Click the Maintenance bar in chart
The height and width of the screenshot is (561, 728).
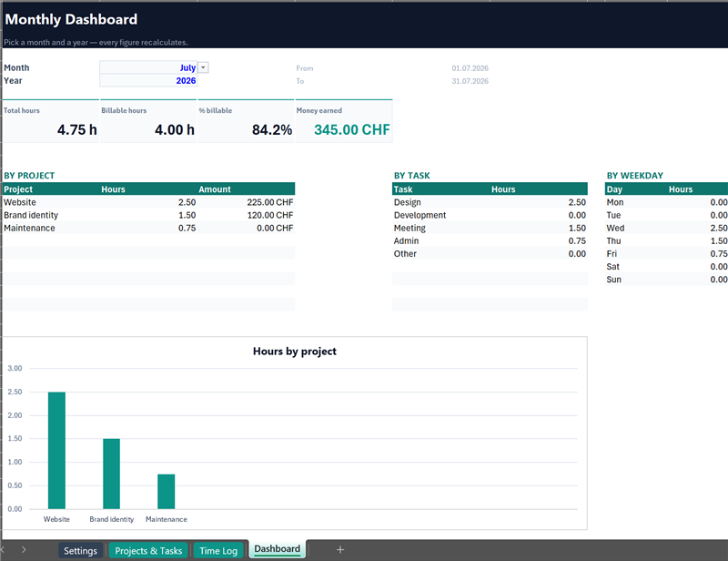(x=167, y=491)
